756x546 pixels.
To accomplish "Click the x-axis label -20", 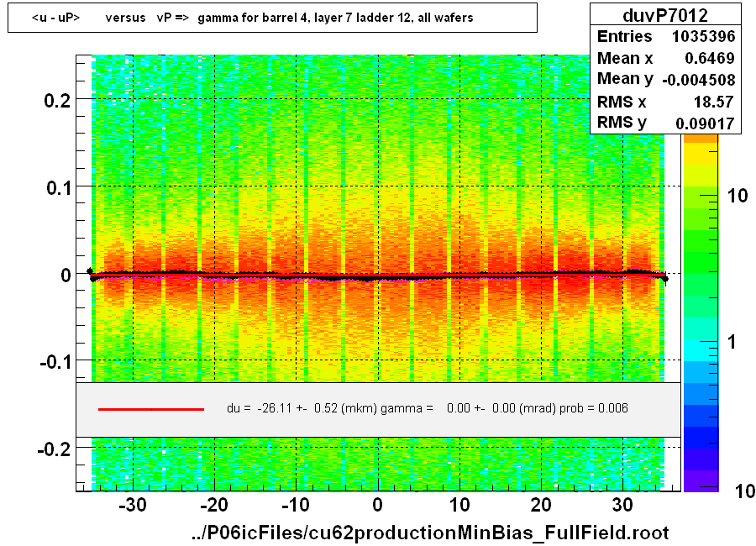I will (214, 505).
